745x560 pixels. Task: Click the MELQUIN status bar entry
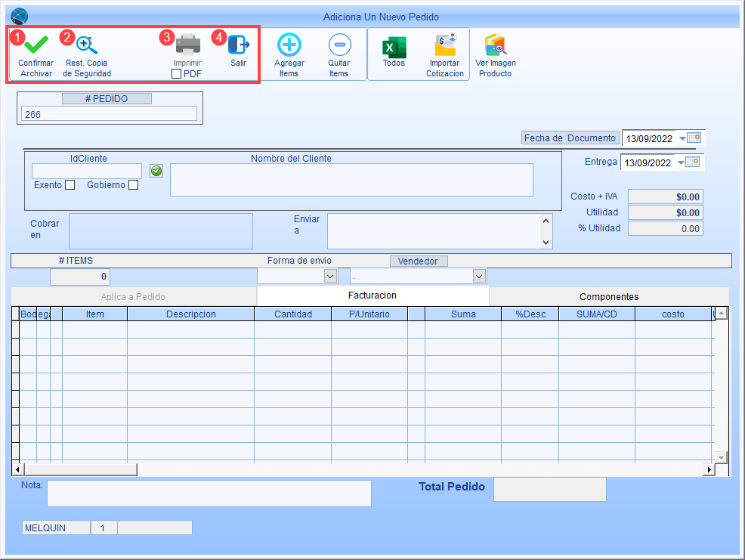point(56,528)
